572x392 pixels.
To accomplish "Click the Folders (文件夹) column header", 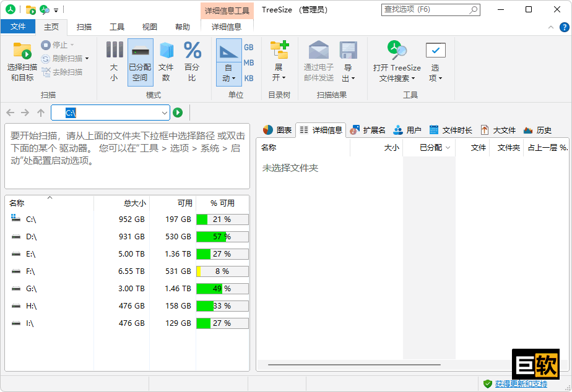I will coord(507,148).
